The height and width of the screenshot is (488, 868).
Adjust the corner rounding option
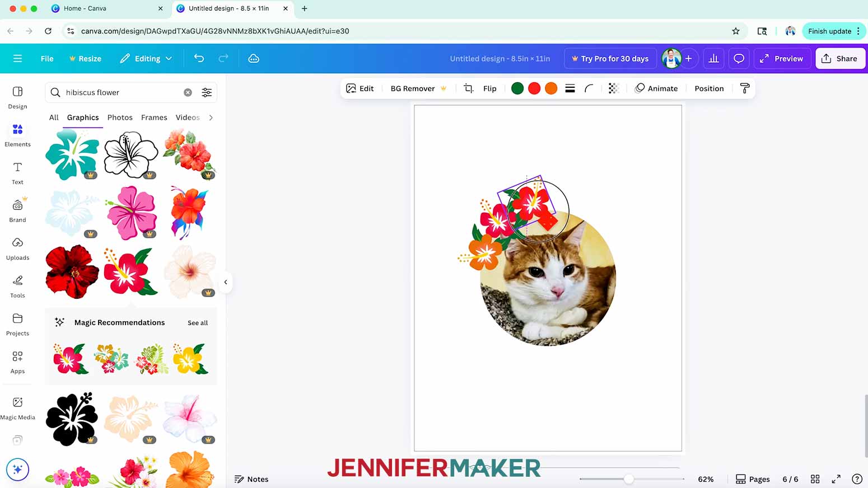click(589, 88)
